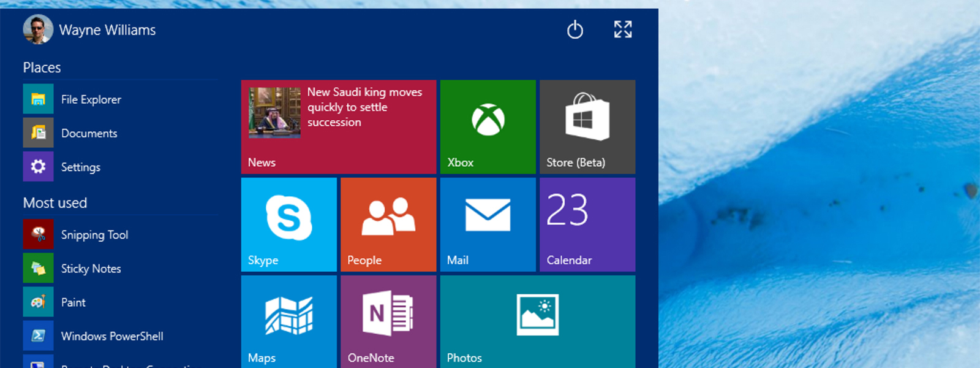Viewport: 980px width, 368px height.
Task: Open the OneNote tile
Action: [x=388, y=322]
